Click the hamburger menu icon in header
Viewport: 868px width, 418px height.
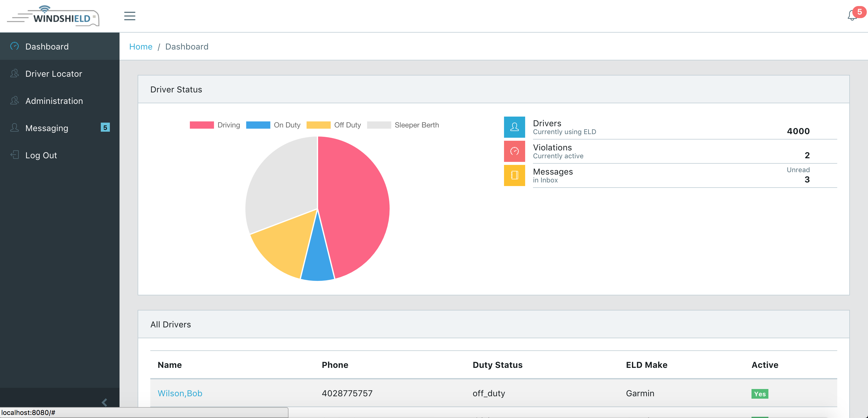tap(129, 16)
